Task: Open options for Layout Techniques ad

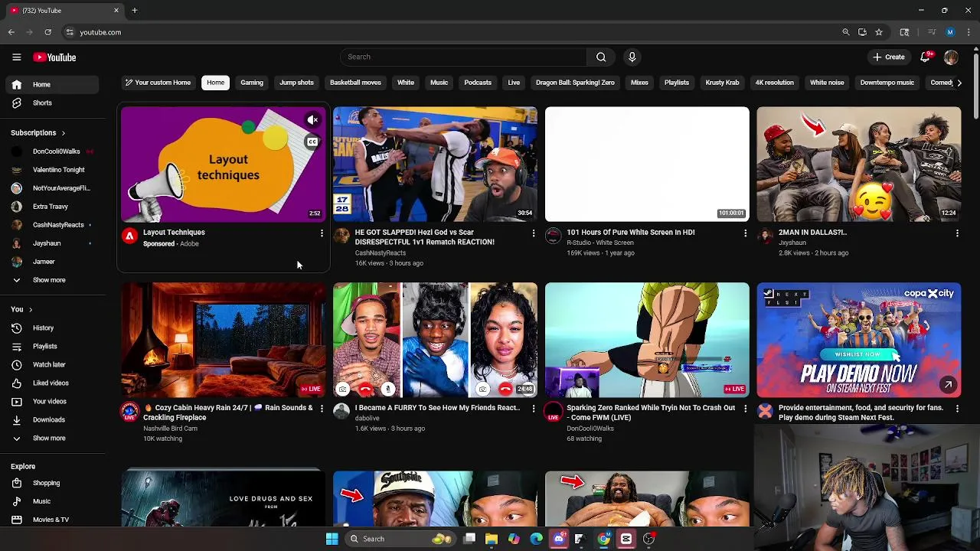Action: coord(322,233)
